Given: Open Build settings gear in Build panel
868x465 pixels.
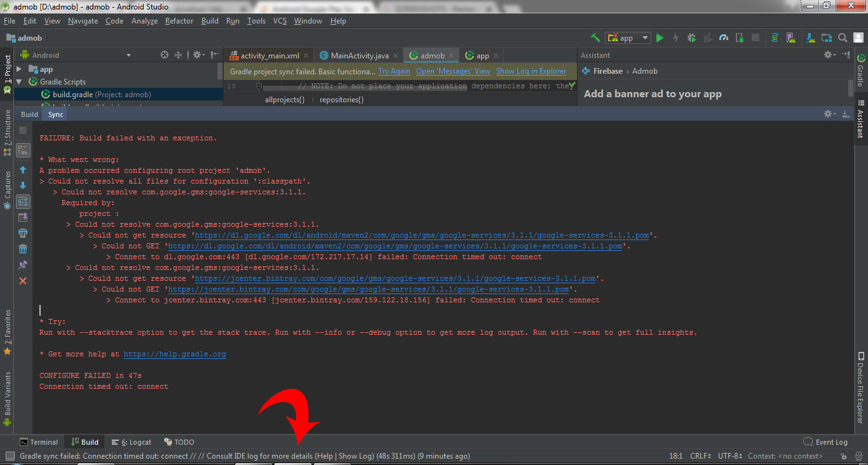Looking at the screenshot, I should [x=830, y=114].
